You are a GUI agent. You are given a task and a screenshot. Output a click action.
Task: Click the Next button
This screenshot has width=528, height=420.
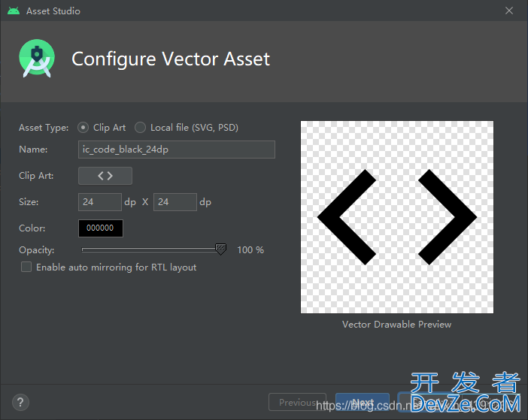click(363, 402)
